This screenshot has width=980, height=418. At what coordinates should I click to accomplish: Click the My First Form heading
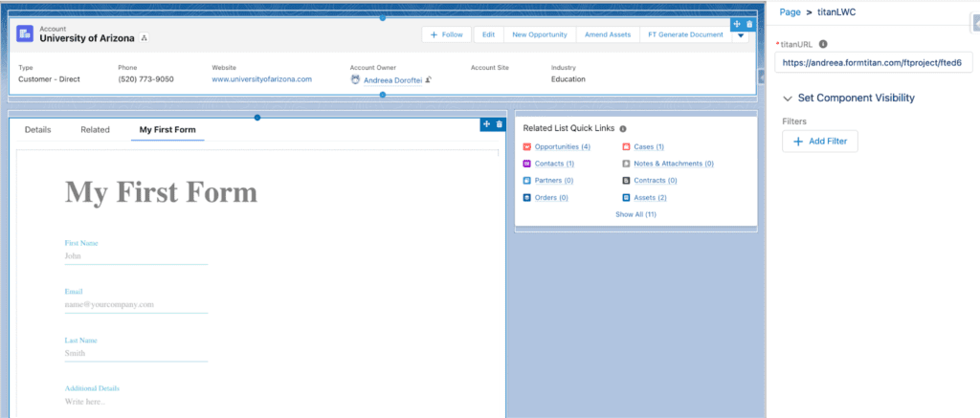pos(161,192)
